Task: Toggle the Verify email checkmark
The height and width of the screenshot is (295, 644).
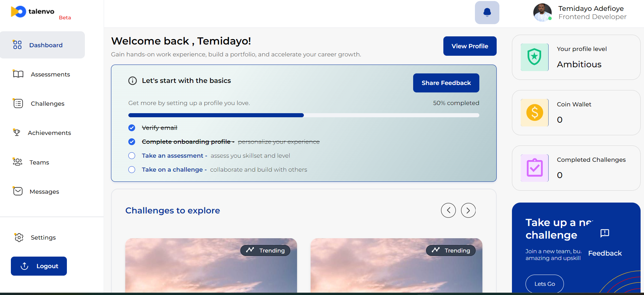Action: coord(132,128)
